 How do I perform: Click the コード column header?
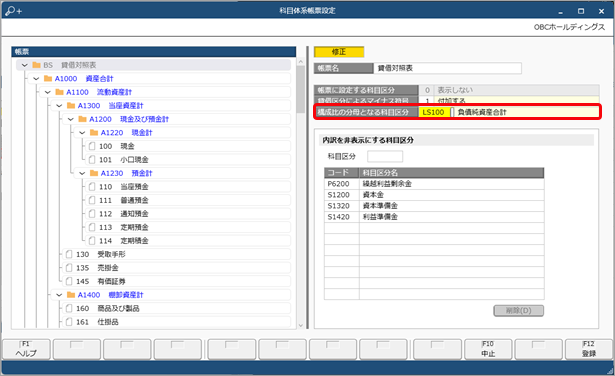pyautogui.click(x=342, y=173)
